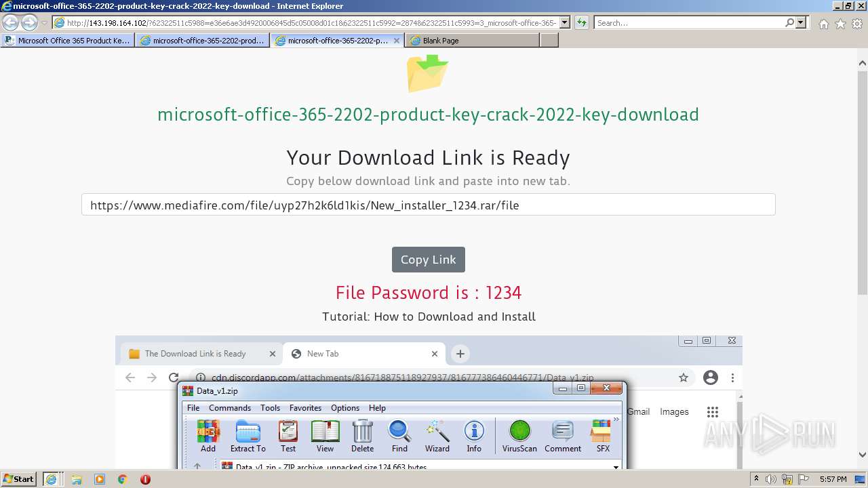
Task: Click the mediafire download link field
Action: (x=428, y=205)
